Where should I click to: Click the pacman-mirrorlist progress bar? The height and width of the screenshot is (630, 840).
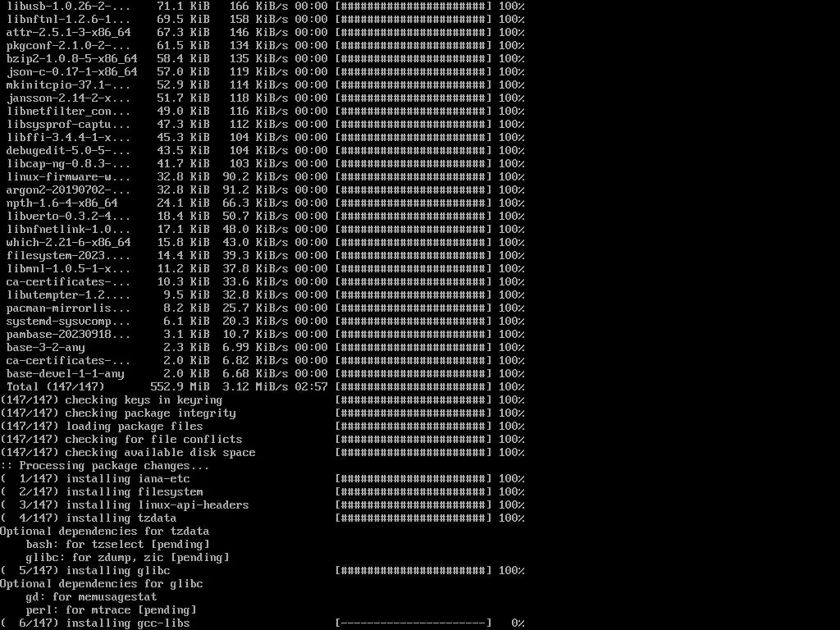tap(413, 308)
